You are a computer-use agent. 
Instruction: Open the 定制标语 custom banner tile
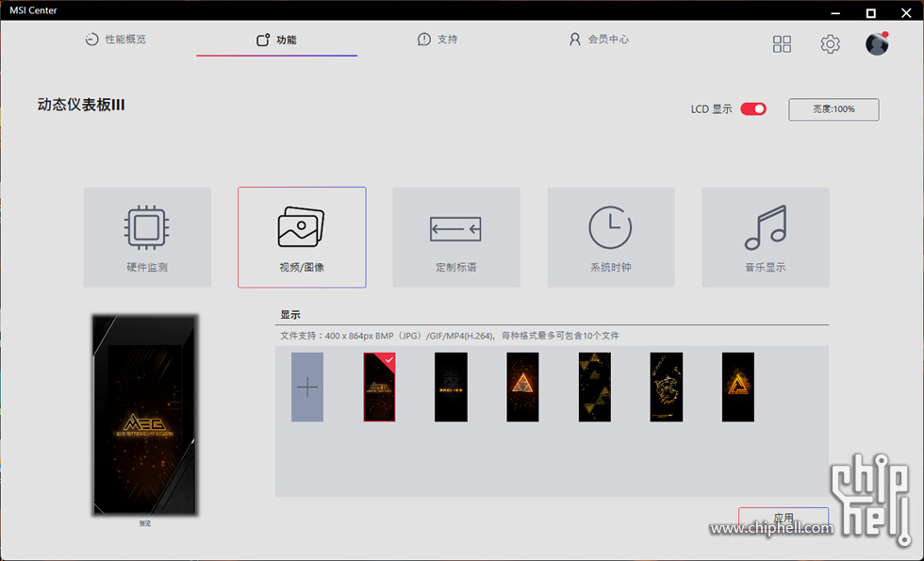(x=456, y=237)
